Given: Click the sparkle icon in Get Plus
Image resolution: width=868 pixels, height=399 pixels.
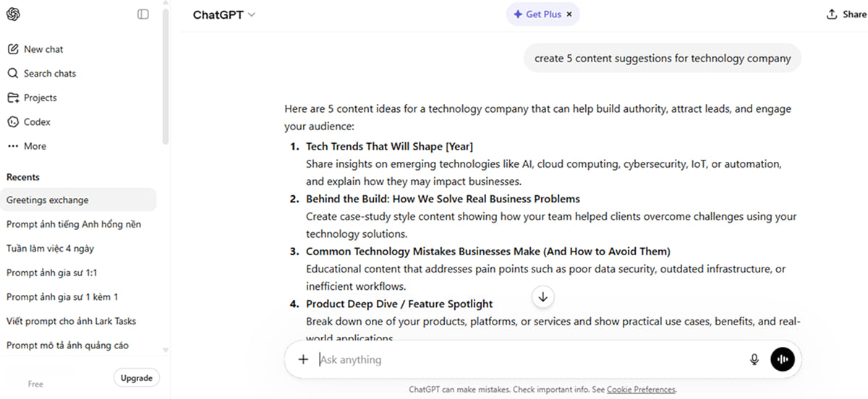Looking at the screenshot, I should (x=517, y=14).
